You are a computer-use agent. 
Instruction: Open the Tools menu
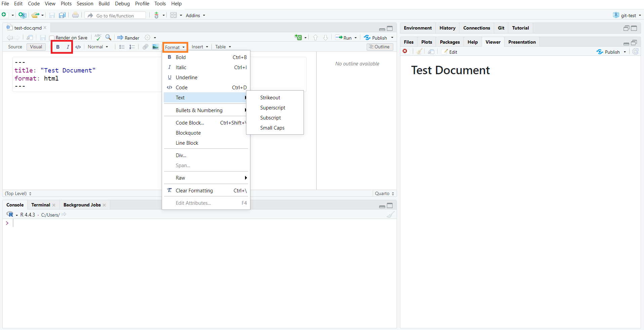pos(160,4)
